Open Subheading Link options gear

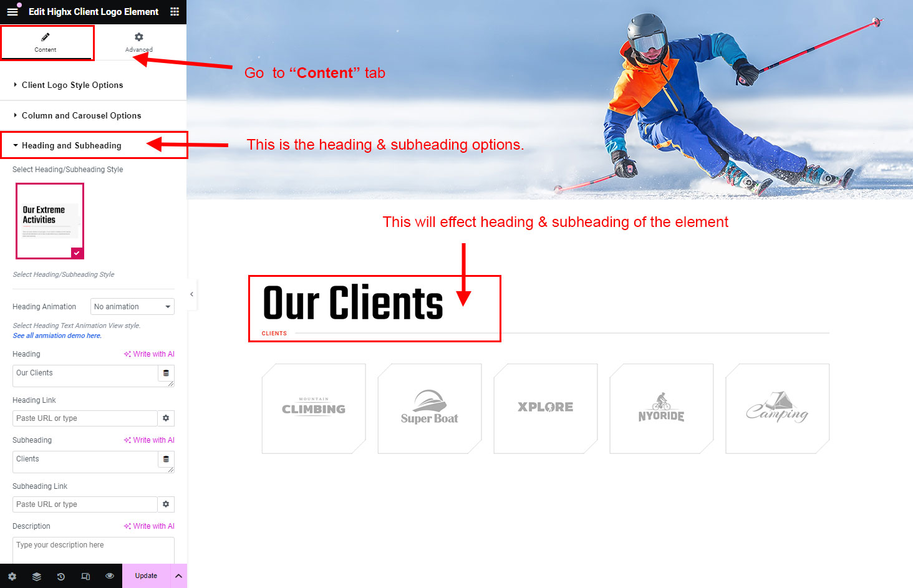point(166,504)
